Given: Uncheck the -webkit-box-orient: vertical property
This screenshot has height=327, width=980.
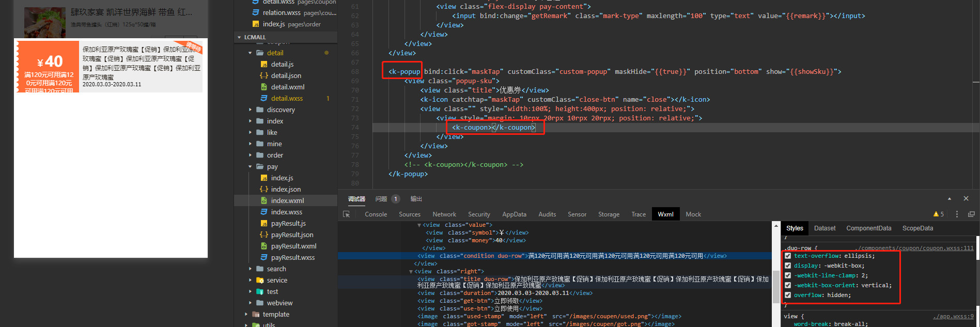Looking at the screenshot, I should (788, 285).
